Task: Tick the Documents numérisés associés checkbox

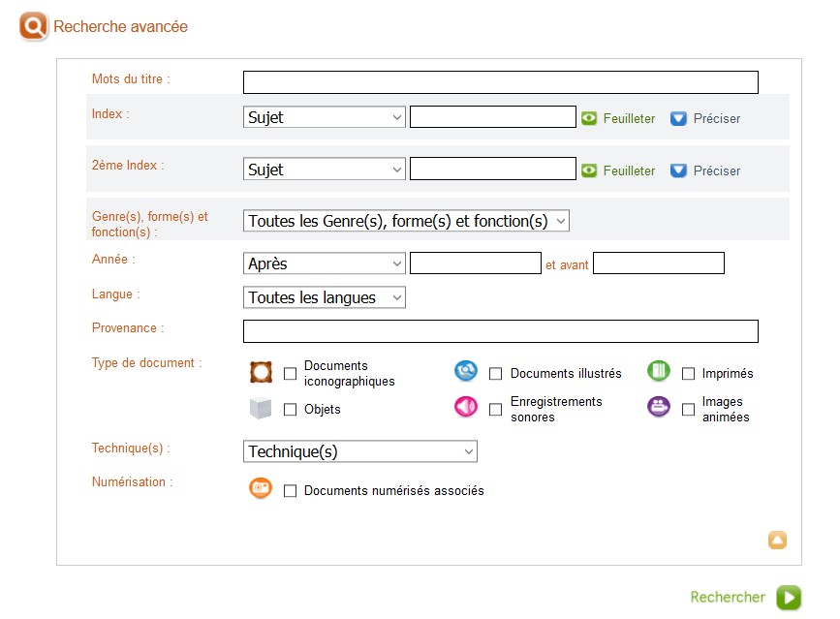Action: tap(290, 491)
